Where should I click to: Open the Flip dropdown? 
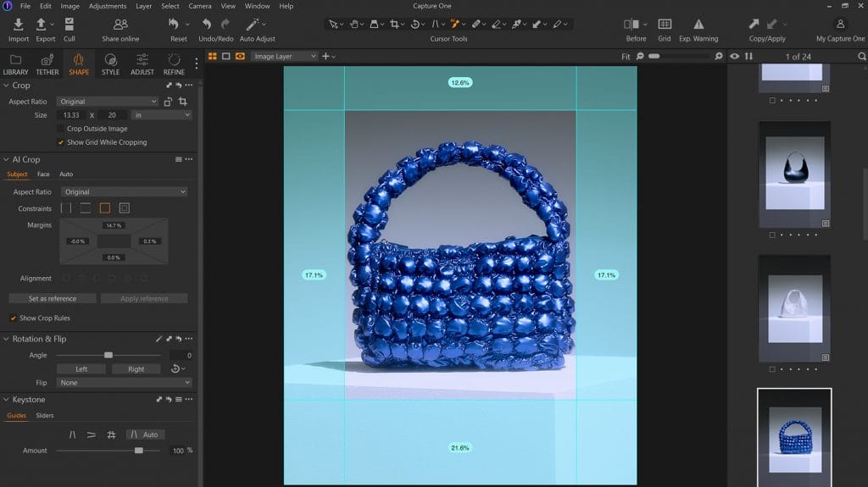point(124,383)
